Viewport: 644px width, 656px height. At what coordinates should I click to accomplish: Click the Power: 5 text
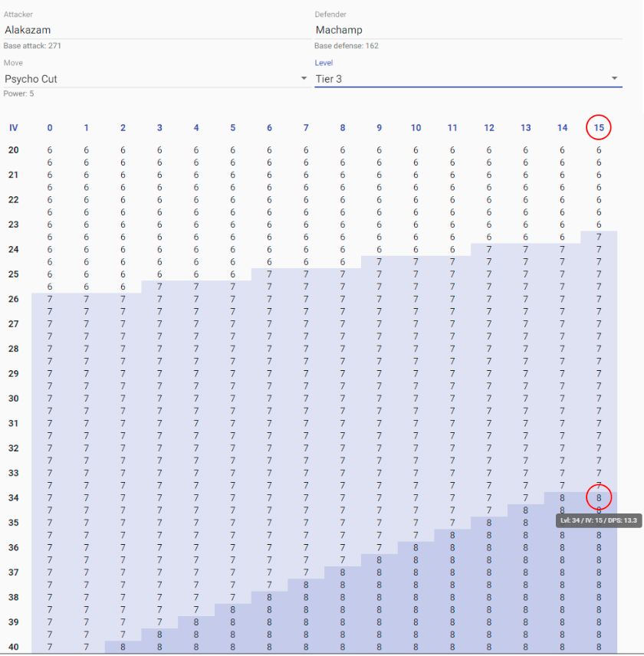click(19, 93)
